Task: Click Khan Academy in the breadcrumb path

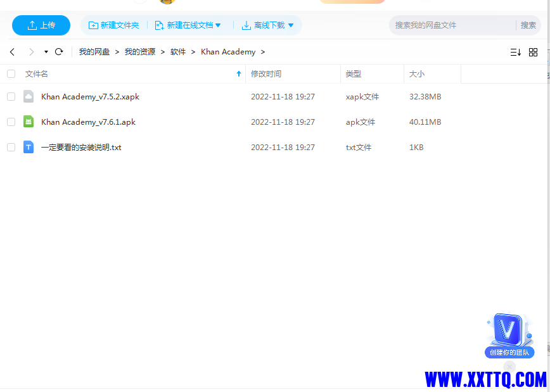Action: pyautogui.click(x=228, y=52)
